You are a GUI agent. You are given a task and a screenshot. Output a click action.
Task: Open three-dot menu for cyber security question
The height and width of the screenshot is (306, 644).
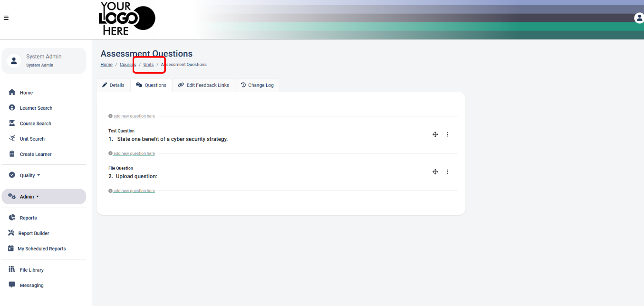[447, 134]
